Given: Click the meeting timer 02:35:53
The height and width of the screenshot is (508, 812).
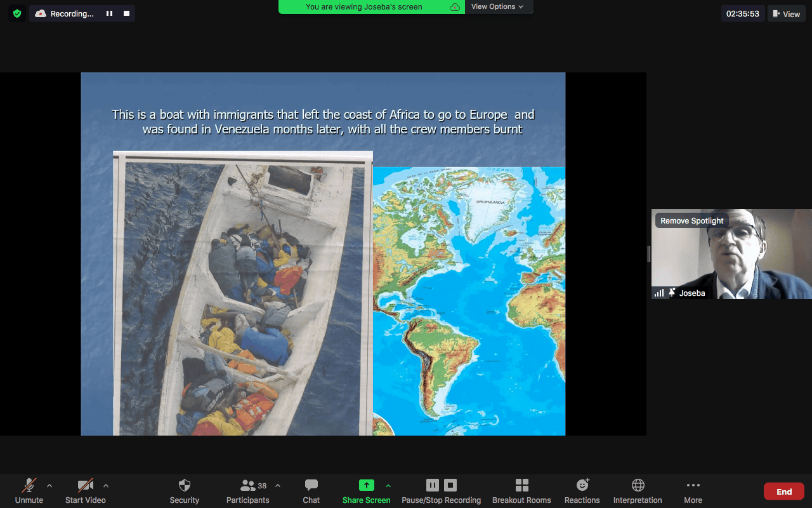Looking at the screenshot, I should 743,14.
